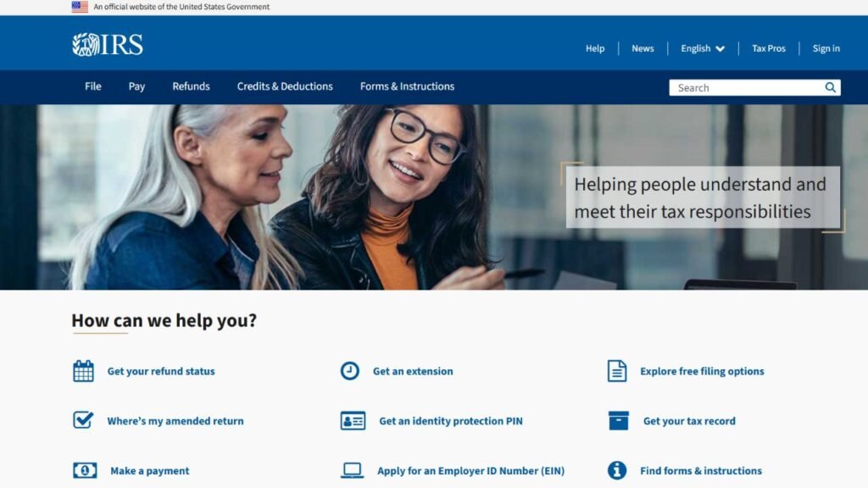The width and height of the screenshot is (868, 488).
Task: Open the Credits & Deductions menu
Action: tap(285, 86)
